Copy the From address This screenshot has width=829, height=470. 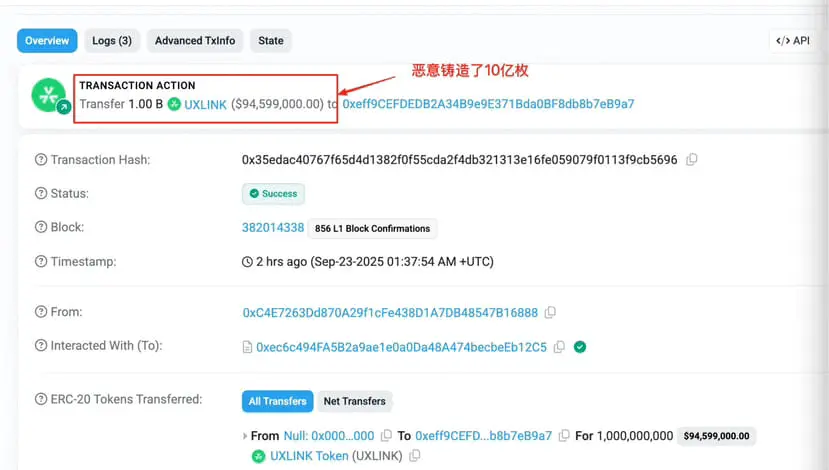pos(550,312)
